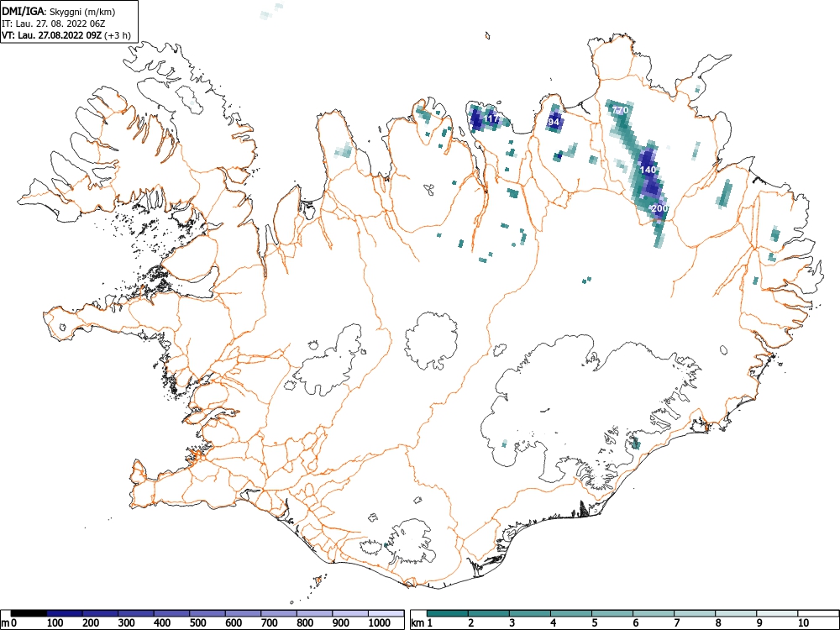Select the darkest blue 100–200 m legend swatch

(65, 613)
